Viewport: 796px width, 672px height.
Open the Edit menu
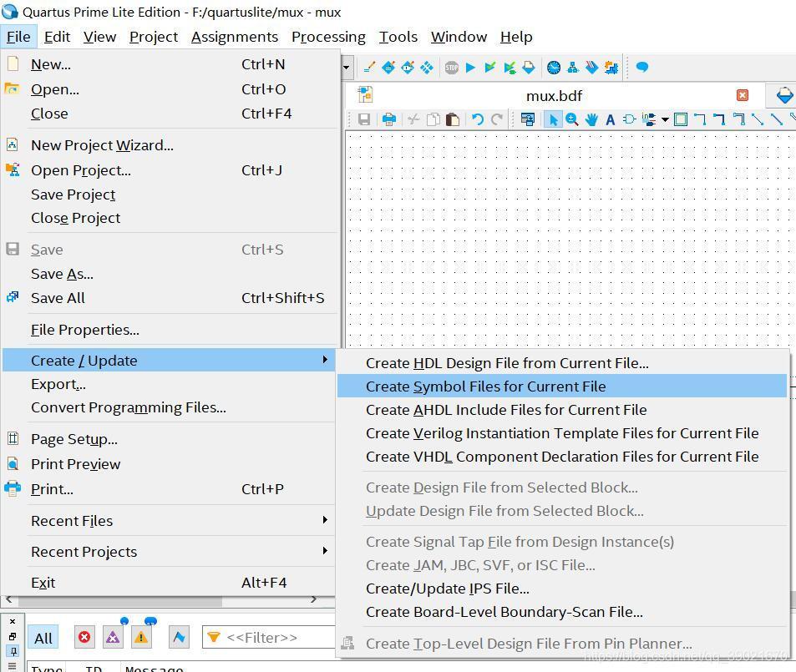pyautogui.click(x=57, y=37)
